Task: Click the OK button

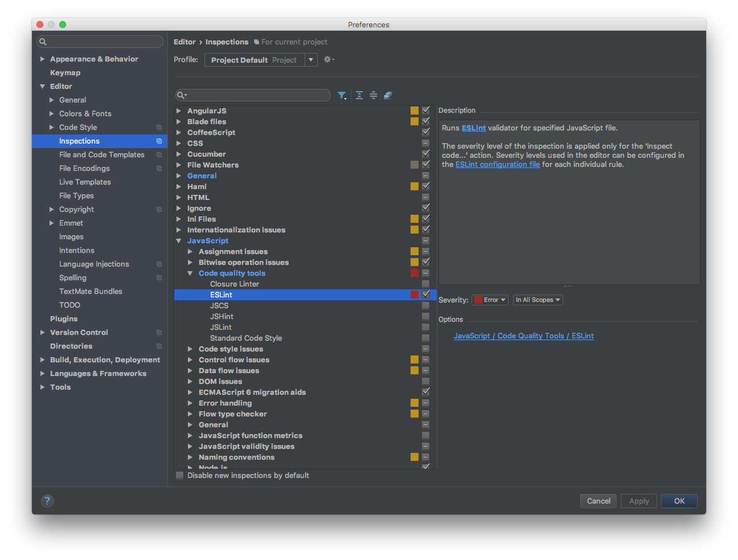Action: click(679, 501)
